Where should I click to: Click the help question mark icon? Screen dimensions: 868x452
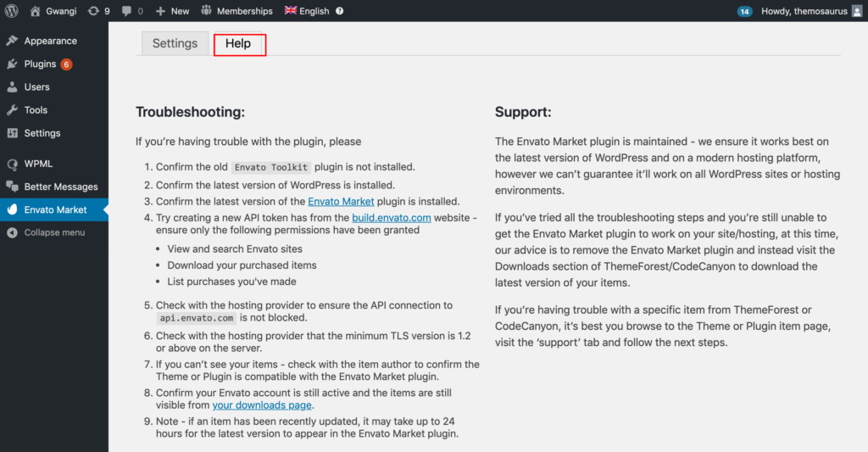339,11
